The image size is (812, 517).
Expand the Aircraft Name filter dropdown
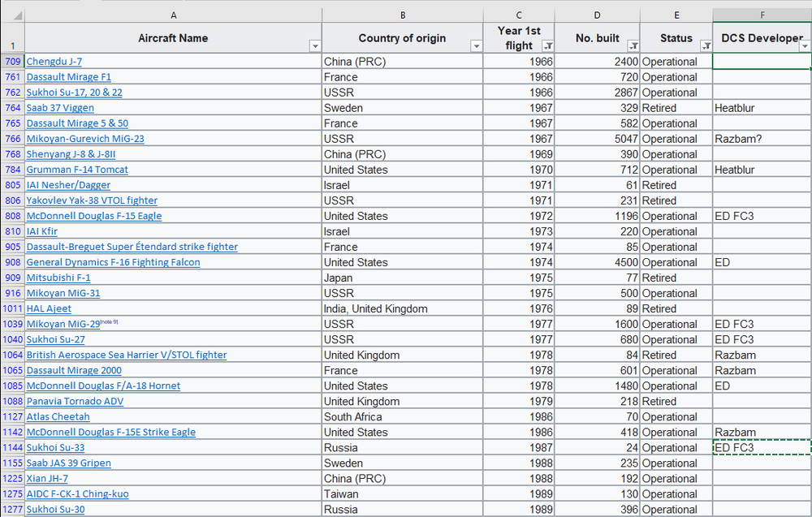click(315, 46)
